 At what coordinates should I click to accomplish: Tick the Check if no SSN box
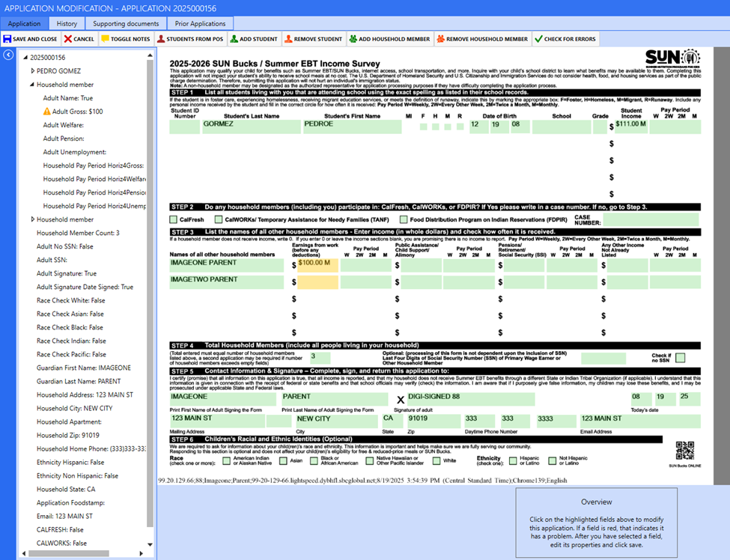[x=680, y=358]
